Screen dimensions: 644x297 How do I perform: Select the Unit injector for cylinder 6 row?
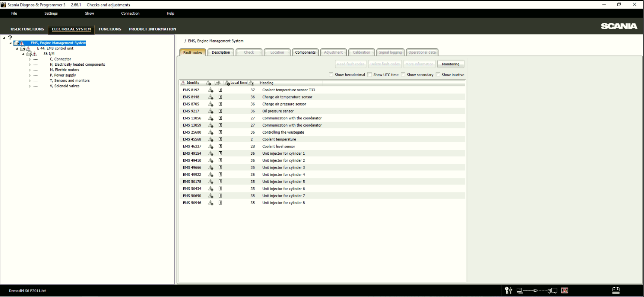322,188
